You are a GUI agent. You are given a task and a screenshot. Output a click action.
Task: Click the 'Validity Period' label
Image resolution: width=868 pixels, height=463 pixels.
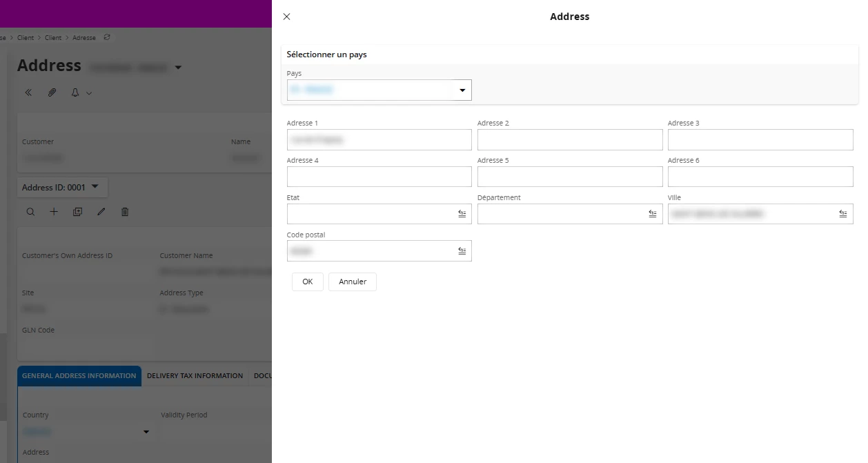[x=184, y=415]
